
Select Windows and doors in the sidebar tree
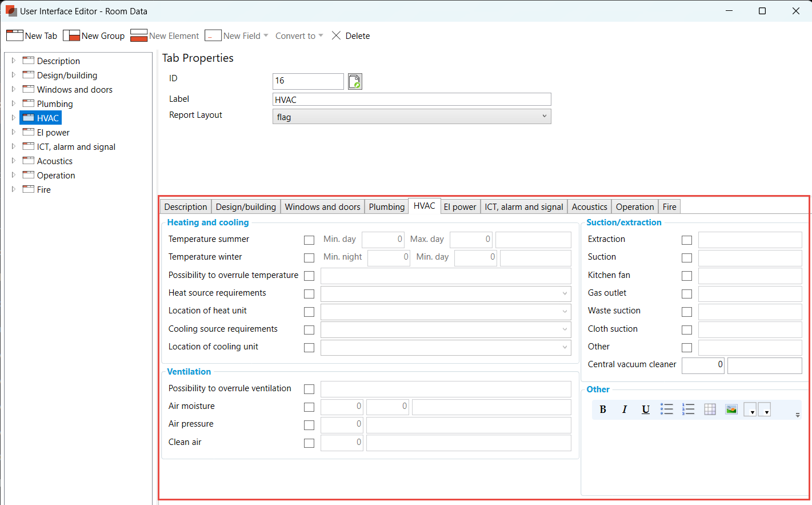tap(74, 89)
